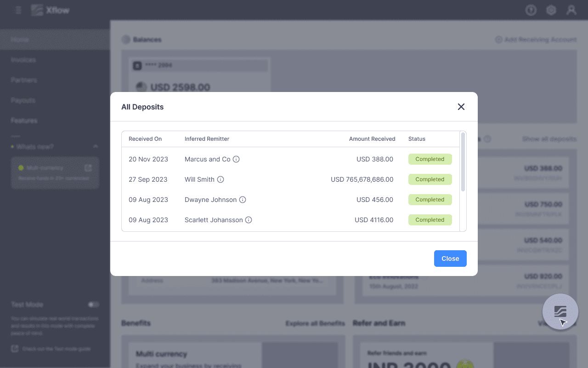Screen dimensions: 588x368
Task: Open the hamburger menu icon in header
Action: click(18, 10)
